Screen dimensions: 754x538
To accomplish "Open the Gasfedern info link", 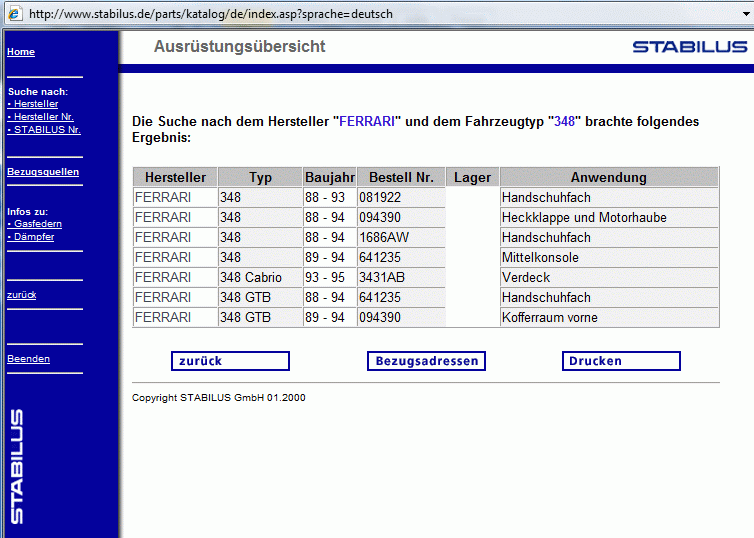I will click(35, 224).
